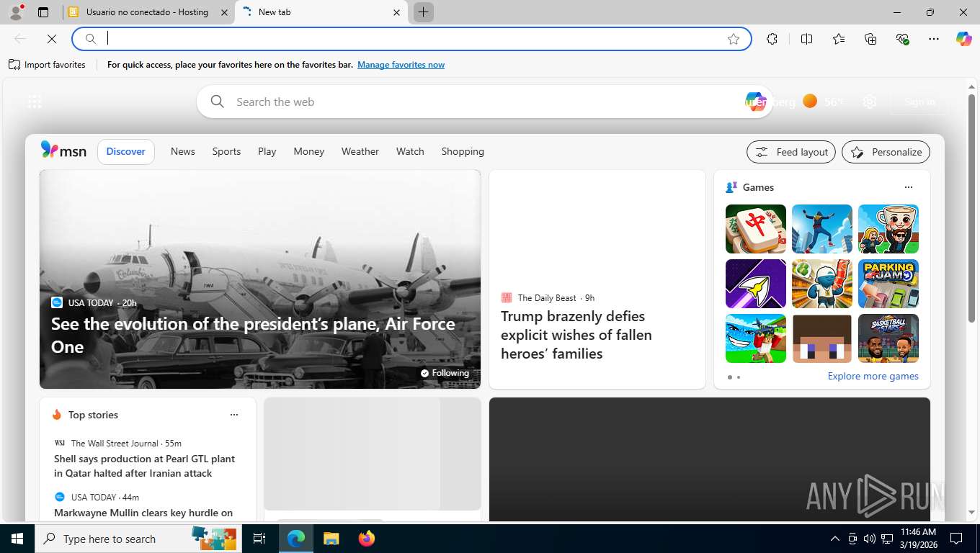Open page settings gear icon
The width and height of the screenshot is (980, 553).
[870, 102]
